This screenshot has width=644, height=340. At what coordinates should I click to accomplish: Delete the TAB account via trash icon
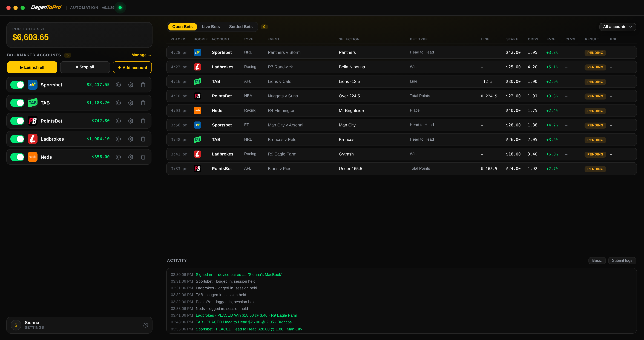coord(143,103)
